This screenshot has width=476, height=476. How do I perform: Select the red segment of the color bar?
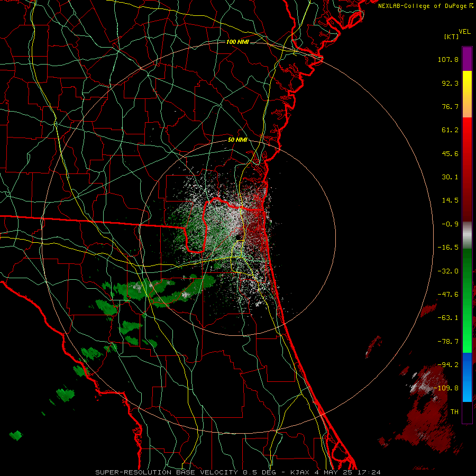[x=467, y=169]
